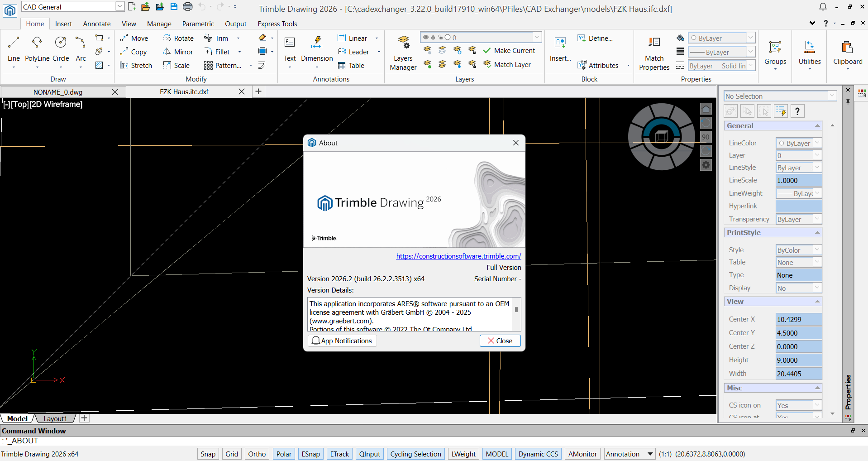Screen dimensions: 868x461
Task: Click the Save icon in quick access toolbar
Action: pos(174,7)
